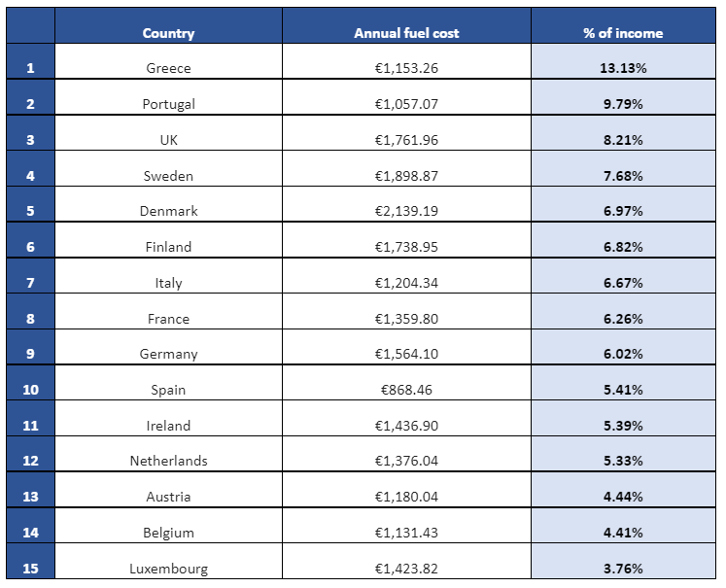Click Austria's fuel cost €1,180.04
The height and width of the screenshot is (588, 726).
406,490
